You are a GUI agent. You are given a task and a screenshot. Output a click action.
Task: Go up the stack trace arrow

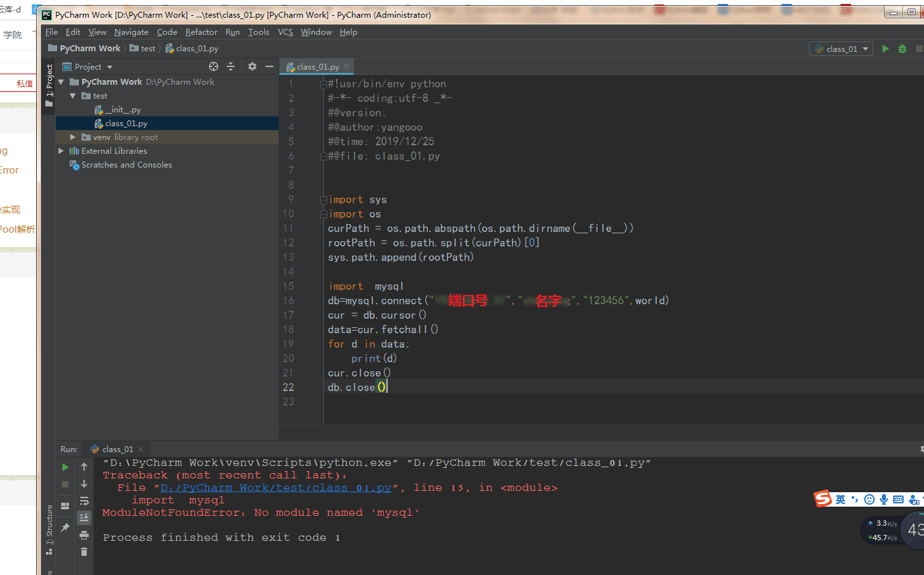84,467
